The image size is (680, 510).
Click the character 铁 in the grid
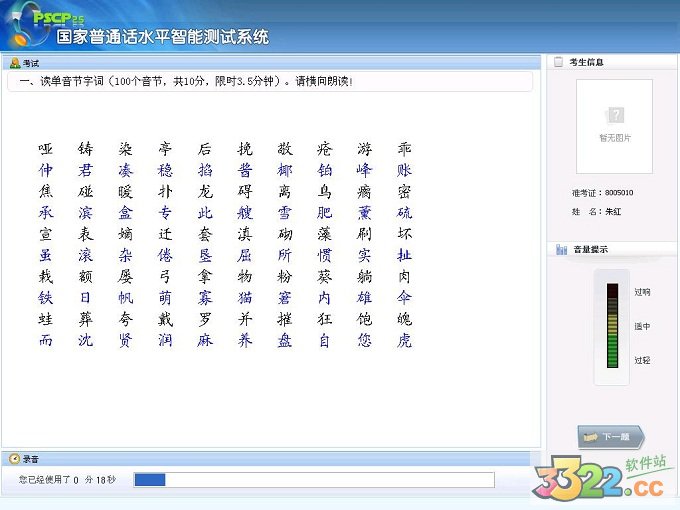(x=46, y=298)
